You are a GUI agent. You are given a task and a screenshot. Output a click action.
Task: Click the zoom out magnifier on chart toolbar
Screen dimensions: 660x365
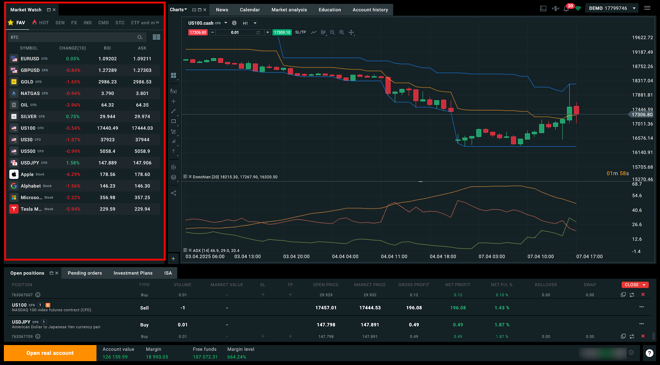pos(332,32)
